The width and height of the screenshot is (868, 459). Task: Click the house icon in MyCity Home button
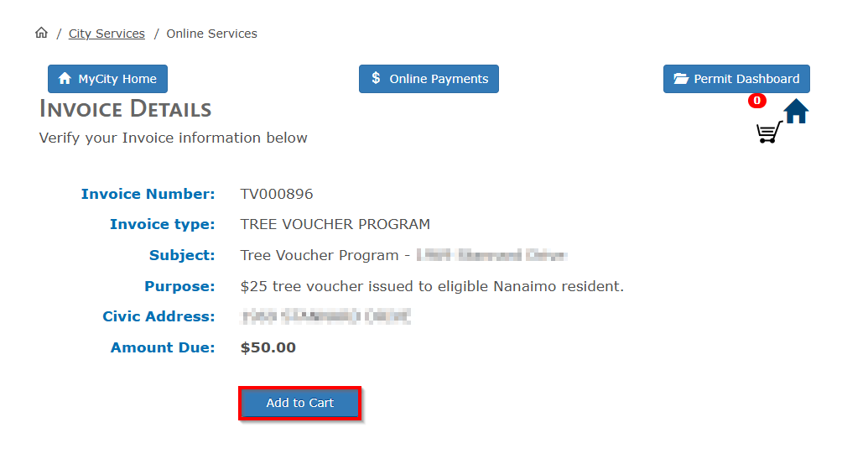(65, 79)
